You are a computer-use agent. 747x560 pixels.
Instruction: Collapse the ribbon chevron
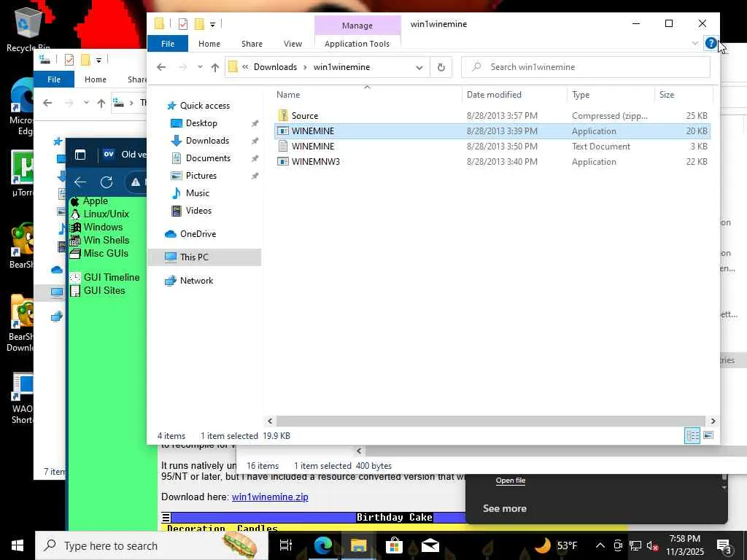coord(695,43)
